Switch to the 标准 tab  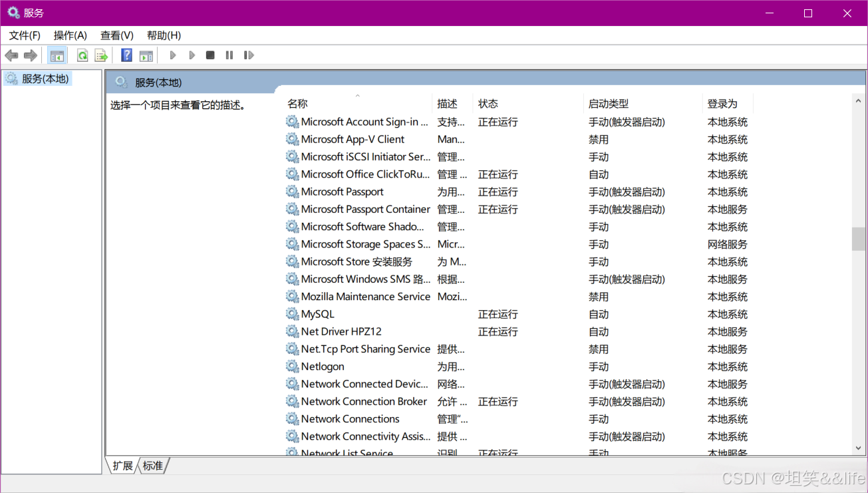click(x=153, y=466)
